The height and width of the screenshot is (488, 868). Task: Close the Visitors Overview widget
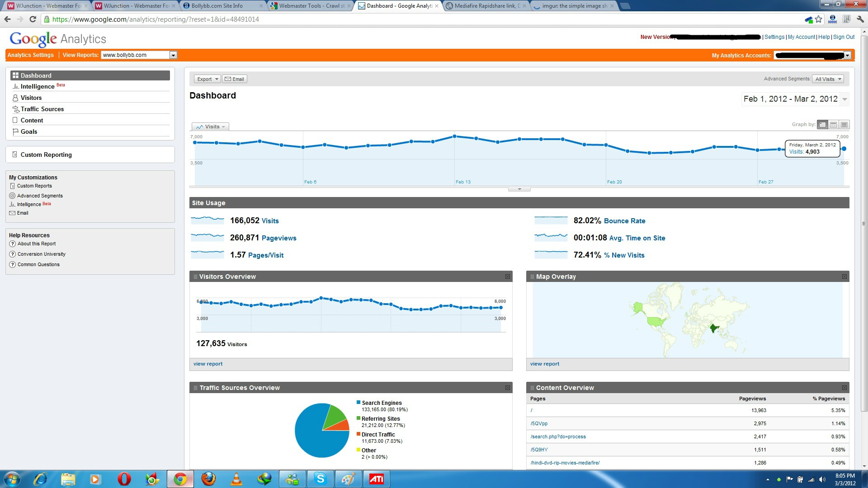508,277
